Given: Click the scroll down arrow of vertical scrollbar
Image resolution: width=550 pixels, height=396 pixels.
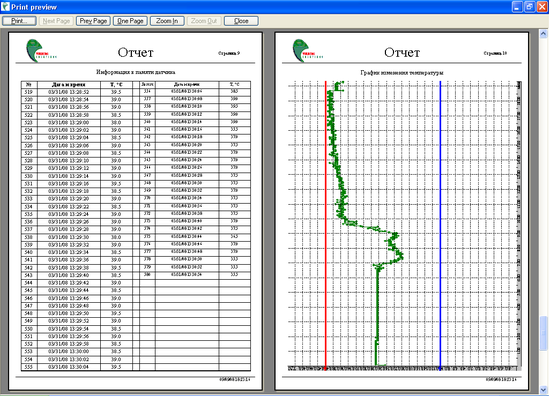Looking at the screenshot, I should [x=543, y=389].
